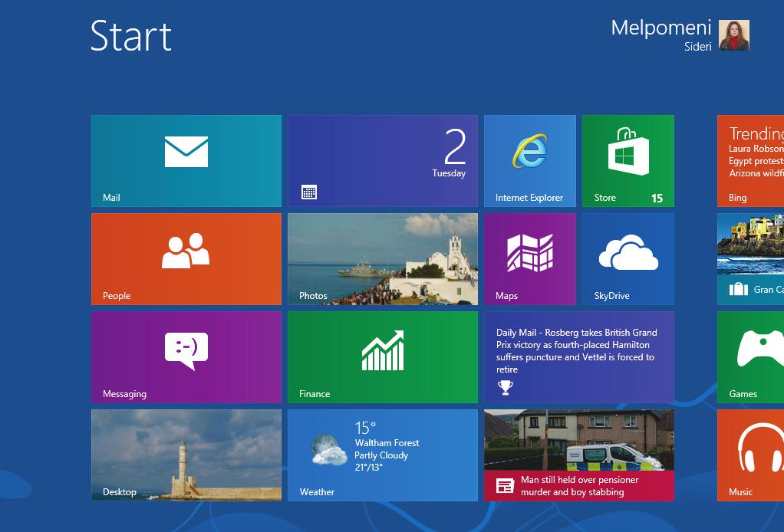Click the Laura Robson trending topic
This screenshot has height=532, width=784.
pyautogui.click(x=756, y=149)
